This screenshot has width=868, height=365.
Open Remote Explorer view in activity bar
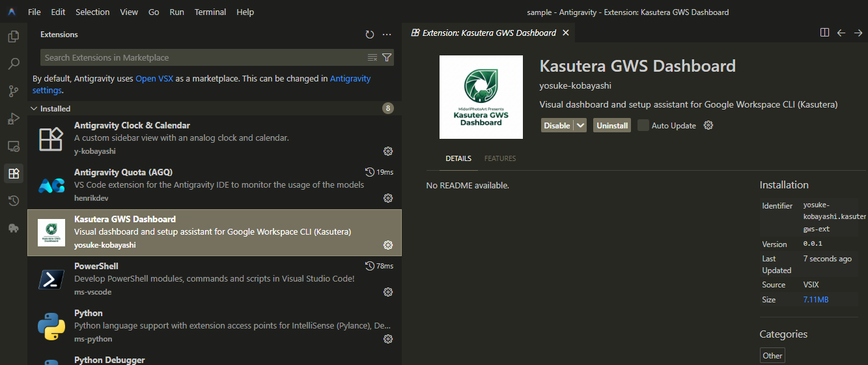pyautogui.click(x=13, y=146)
